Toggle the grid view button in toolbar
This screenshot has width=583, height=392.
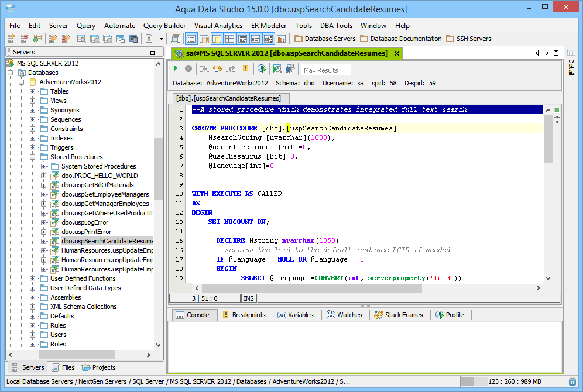[x=229, y=39]
